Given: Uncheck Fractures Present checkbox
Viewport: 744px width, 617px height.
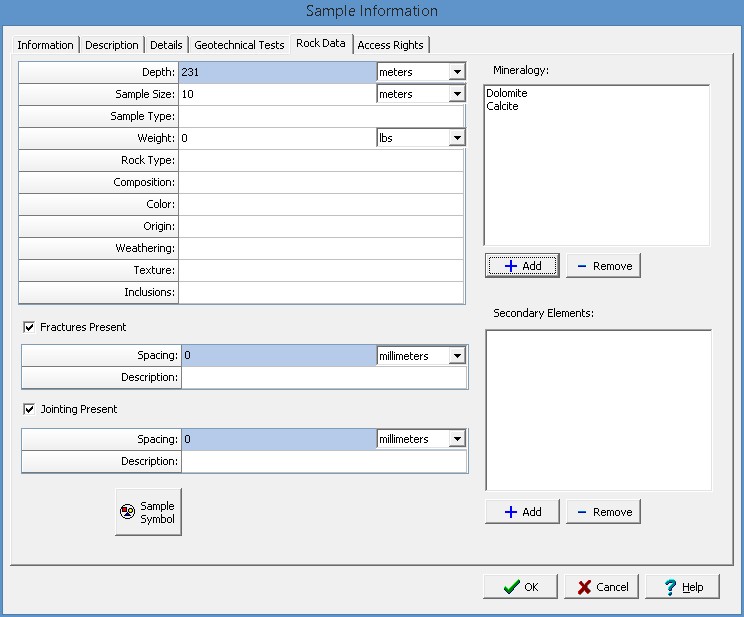Looking at the screenshot, I should coord(29,327).
